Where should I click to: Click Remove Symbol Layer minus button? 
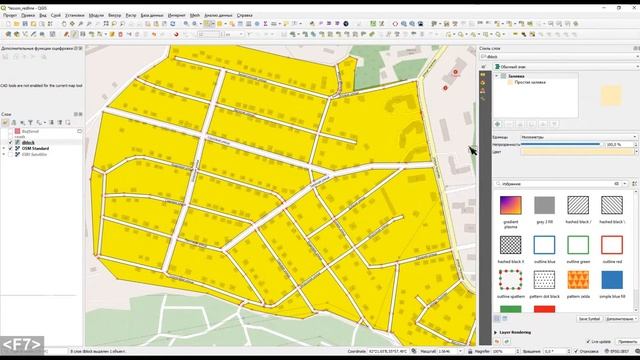[509, 124]
